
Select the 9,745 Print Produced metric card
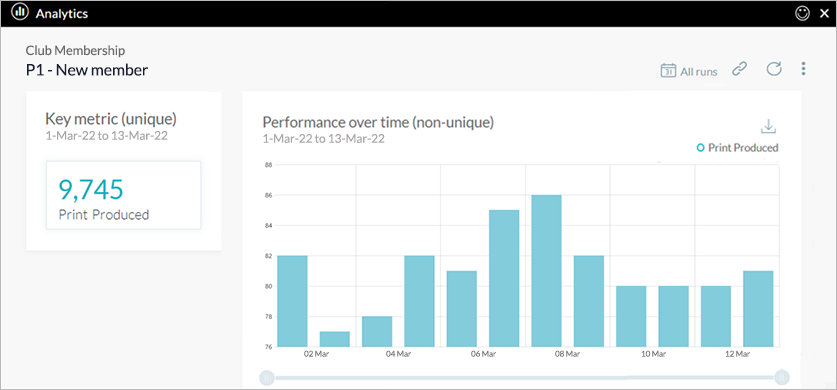point(123,195)
